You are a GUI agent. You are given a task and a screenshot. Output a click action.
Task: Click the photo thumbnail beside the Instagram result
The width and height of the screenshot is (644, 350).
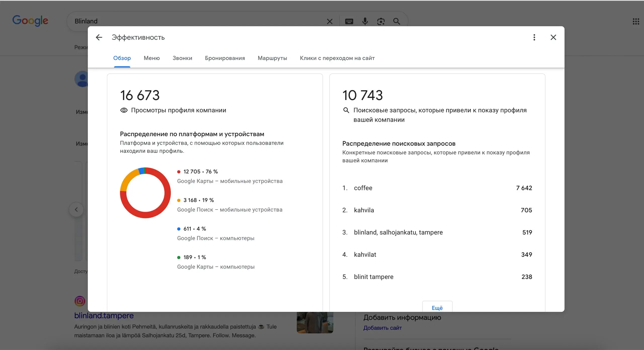[315, 323]
